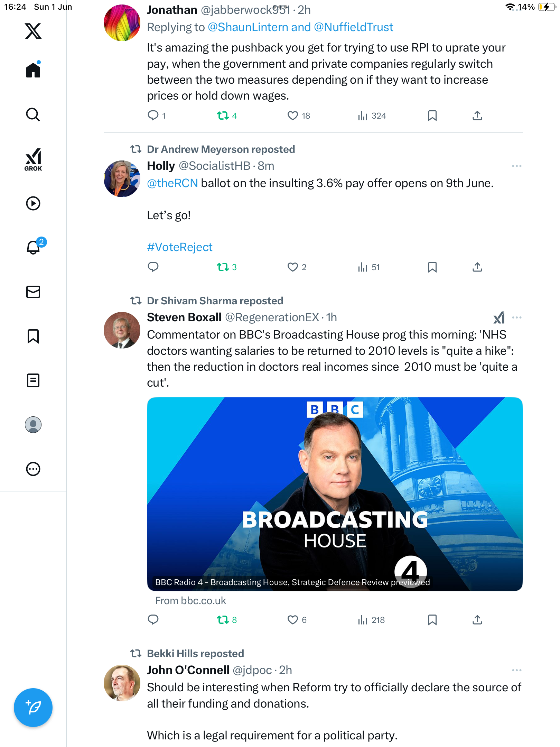Image resolution: width=560 pixels, height=747 pixels.
Task: Open the video play icon in sidebar
Action: 33,203
